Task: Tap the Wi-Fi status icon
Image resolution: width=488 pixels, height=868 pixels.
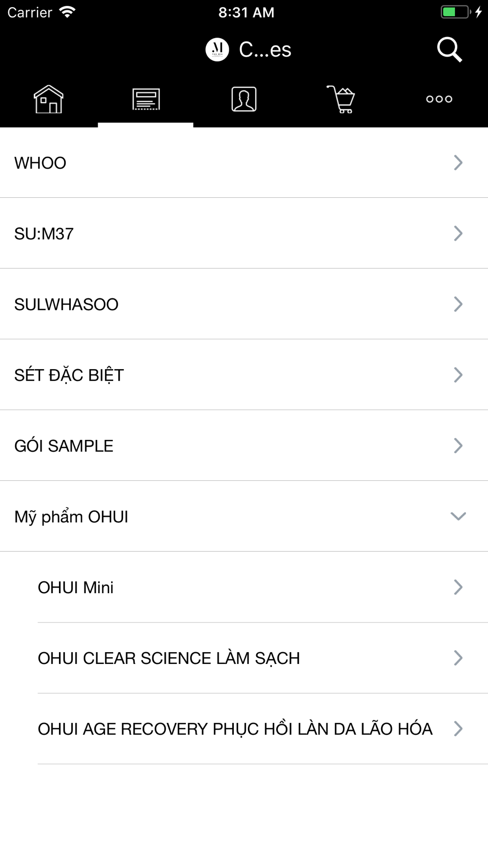Action: (x=67, y=12)
